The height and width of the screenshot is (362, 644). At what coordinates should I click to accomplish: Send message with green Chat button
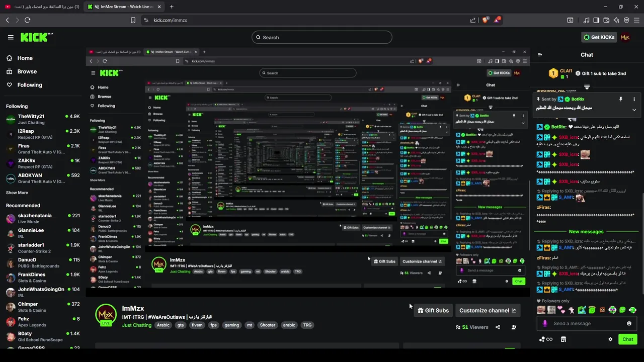click(x=627, y=339)
